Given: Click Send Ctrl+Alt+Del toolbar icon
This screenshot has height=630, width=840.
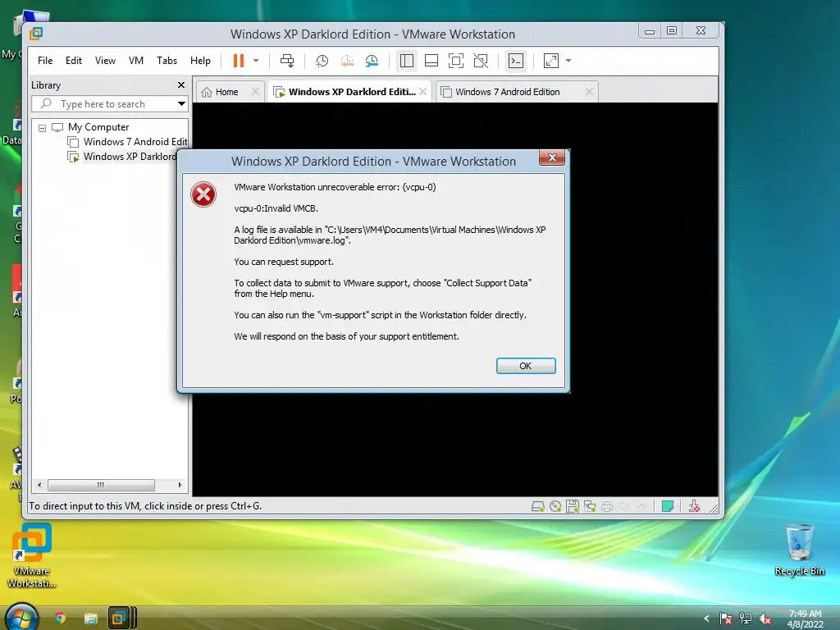Looking at the screenshot, I should tap(287, 61).
